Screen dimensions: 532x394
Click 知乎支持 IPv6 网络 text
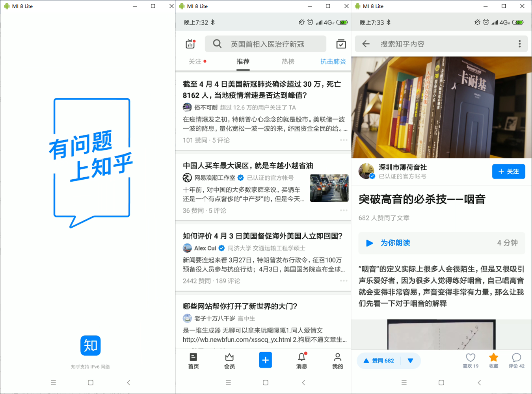(x=90, y=366)
